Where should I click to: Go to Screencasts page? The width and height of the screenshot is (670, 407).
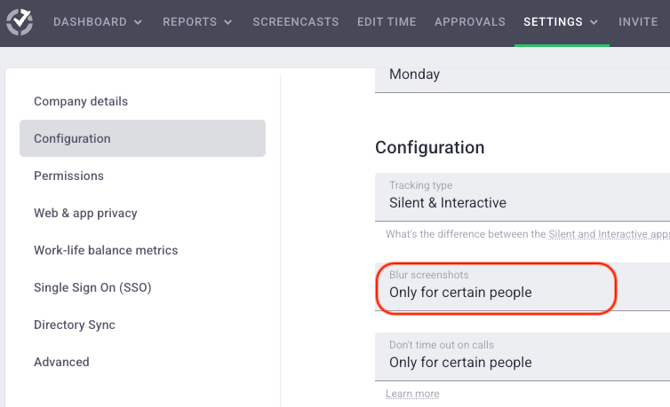click(x=295, y=22)
